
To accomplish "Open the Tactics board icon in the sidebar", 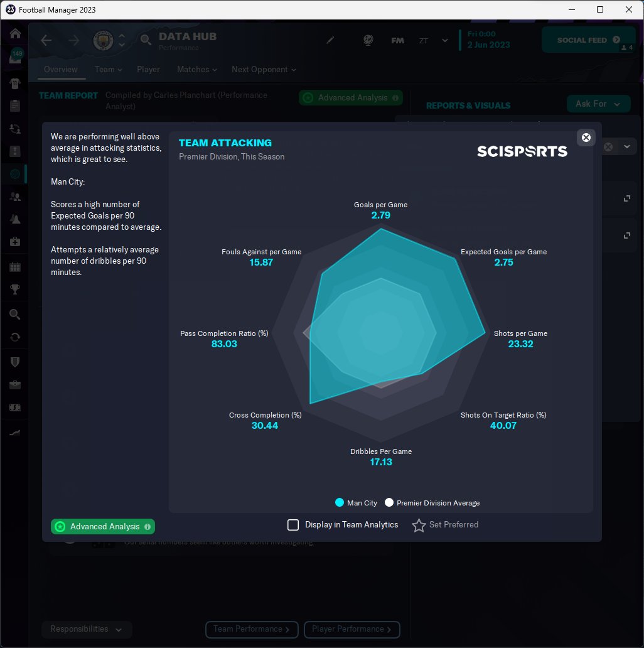I will [15, 151].
